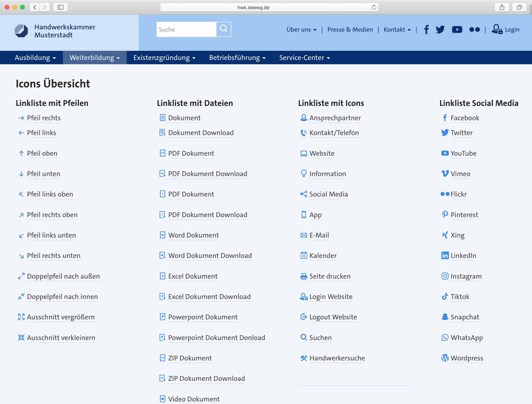Open the Service-Center dropdown menu
Screen dimensions: 532x404
point(304,58)
